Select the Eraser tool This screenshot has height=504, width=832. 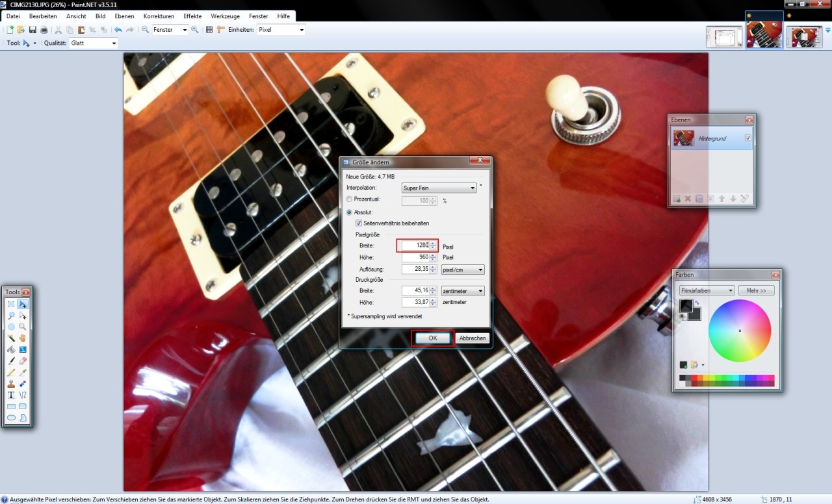click(23, 361)
